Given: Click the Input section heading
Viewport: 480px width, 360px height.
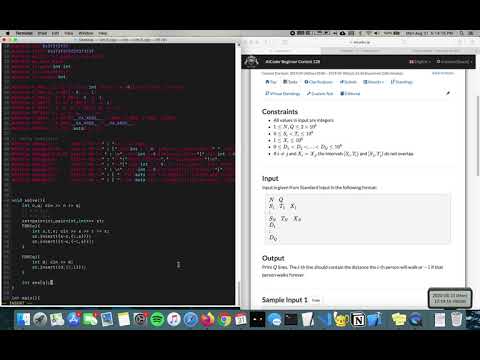Looking at the screenshot, I should click(x=270, y=178).
